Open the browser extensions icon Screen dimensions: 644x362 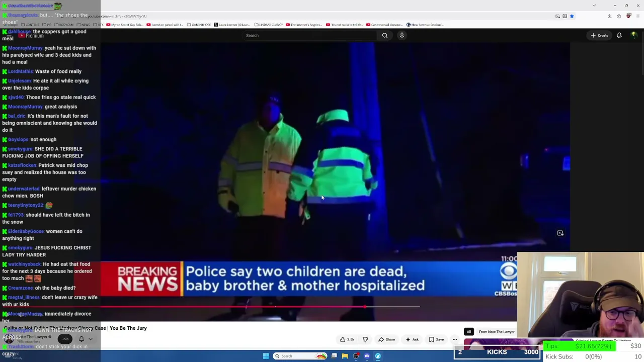coord(619,16)
